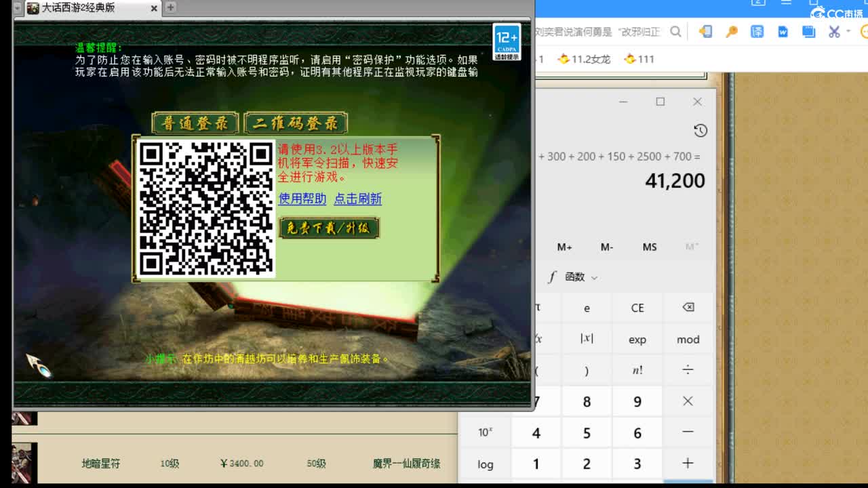Click the translate (译) toolbar icon
Screen dimensions: 868x488
[757, 32]
